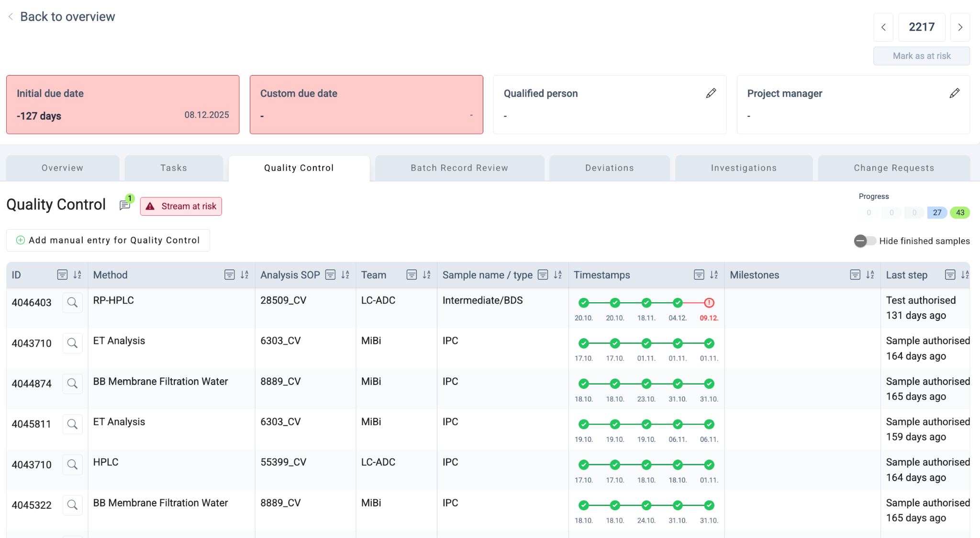Screen dimensions: 980x538
Task: Click the Project manager pencil icon
Action: click(955, 93)
